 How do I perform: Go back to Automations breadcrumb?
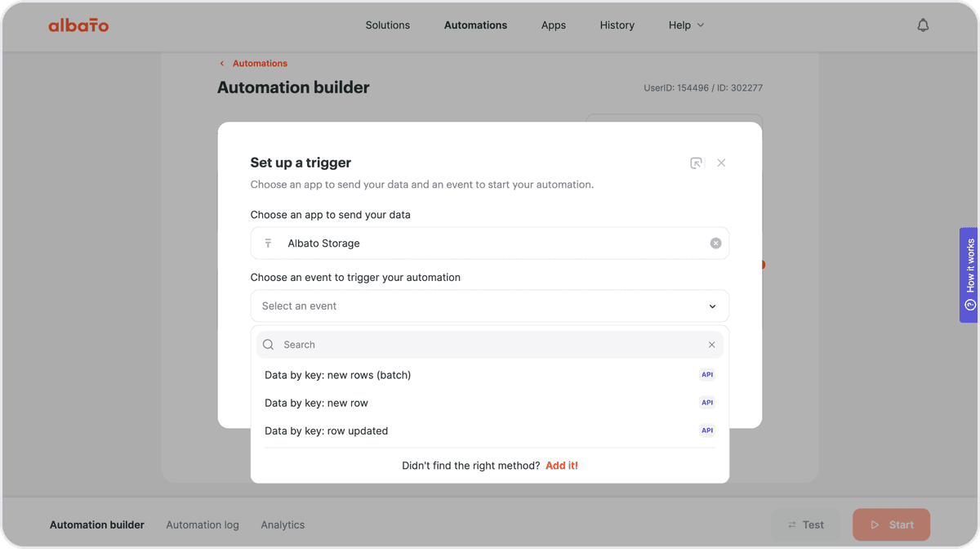tap(260, 63)
